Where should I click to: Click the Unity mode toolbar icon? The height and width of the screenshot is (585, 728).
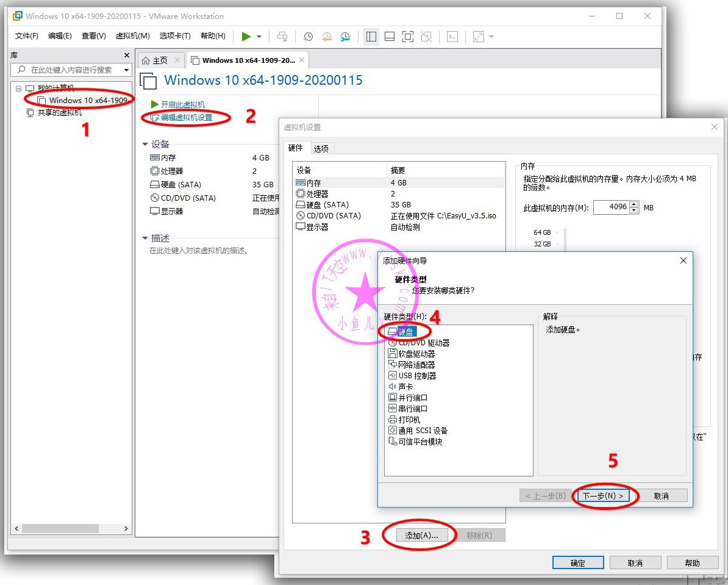pos(426,36)
